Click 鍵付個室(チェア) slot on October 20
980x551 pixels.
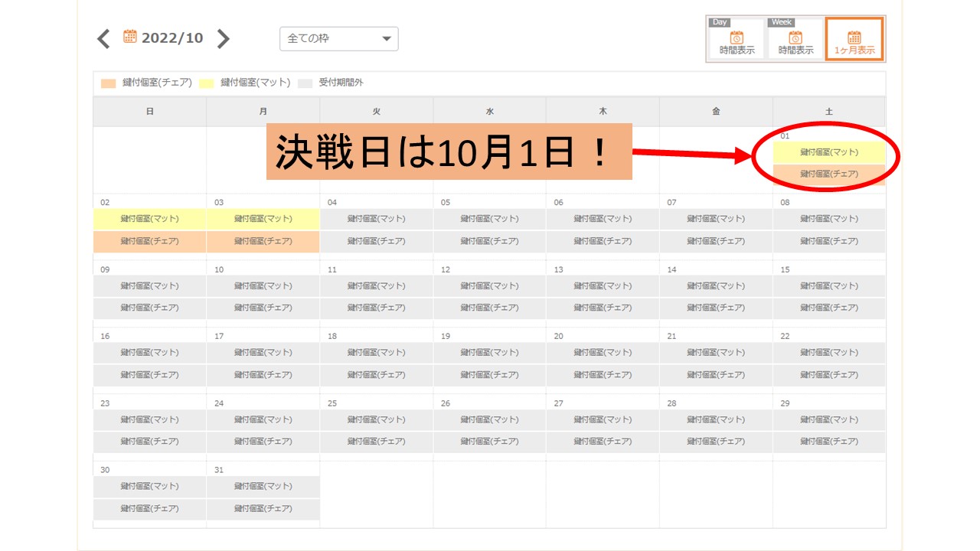[603, 375]
